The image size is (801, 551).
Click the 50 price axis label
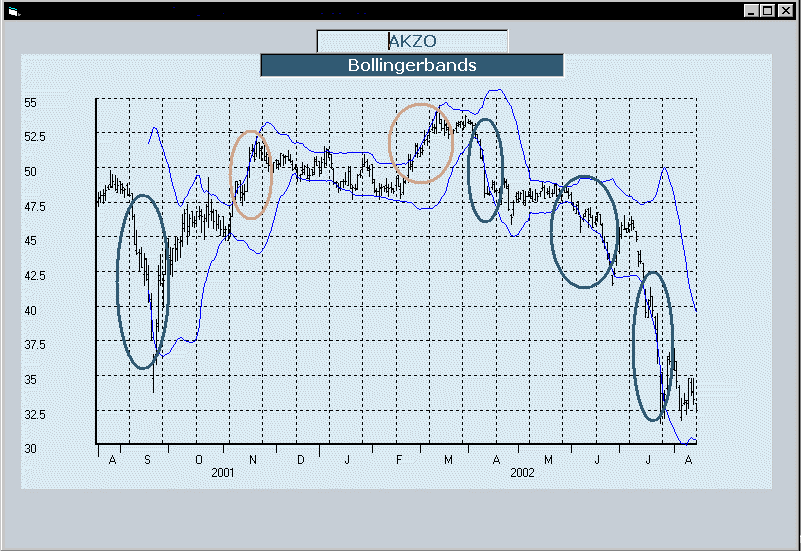pos(30,172)
